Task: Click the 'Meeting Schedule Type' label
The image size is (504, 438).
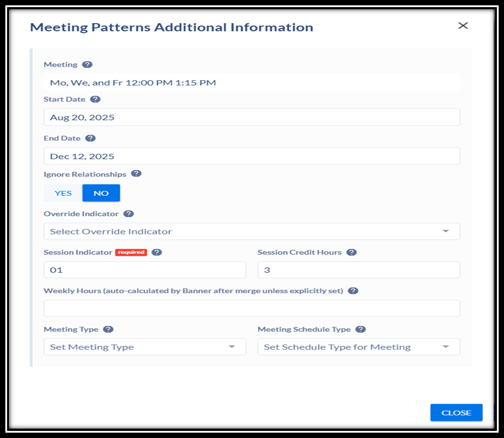Action: click(304, 329)
